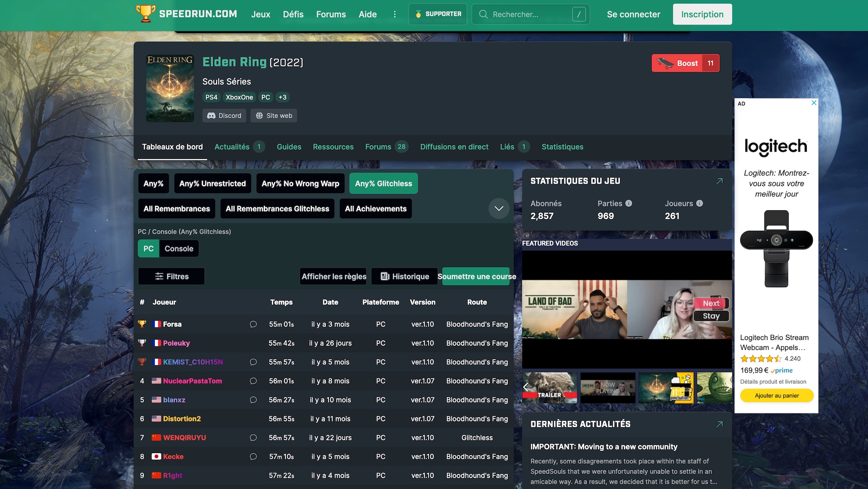The height and width of the screenshot is (489, 868).
Task: Click the silver trophy next to Poleuky
Action: (142, 343)
